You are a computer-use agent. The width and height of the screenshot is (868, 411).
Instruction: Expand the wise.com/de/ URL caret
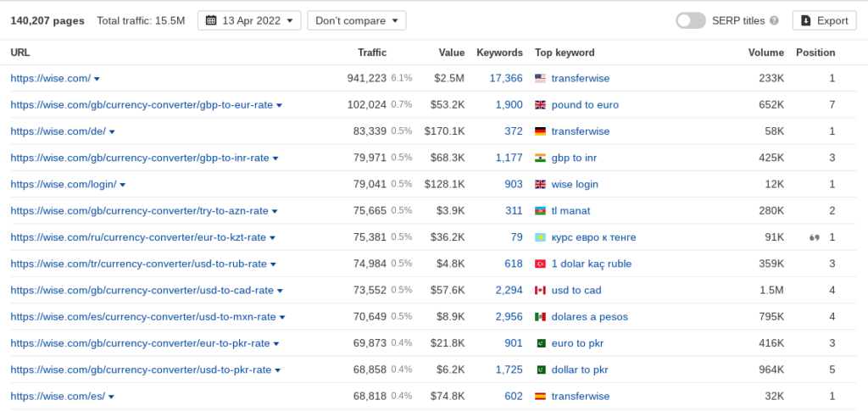(112, 132)
